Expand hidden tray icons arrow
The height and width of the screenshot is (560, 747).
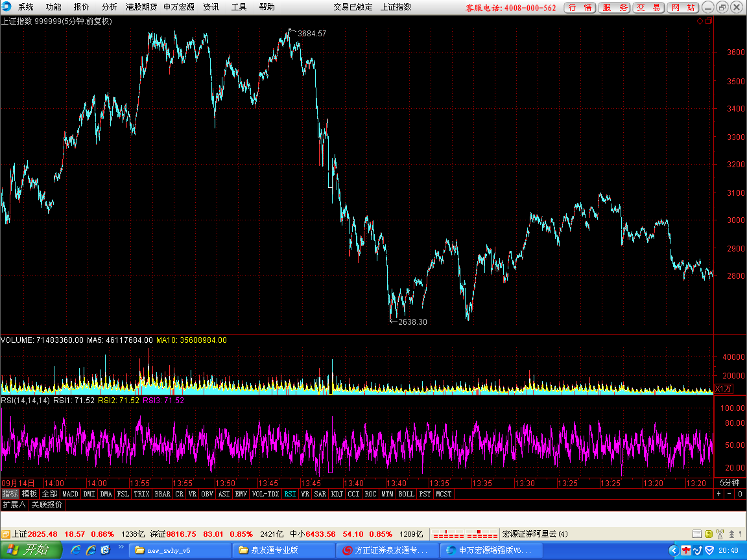pyautogui.click(x=674, y=550)
